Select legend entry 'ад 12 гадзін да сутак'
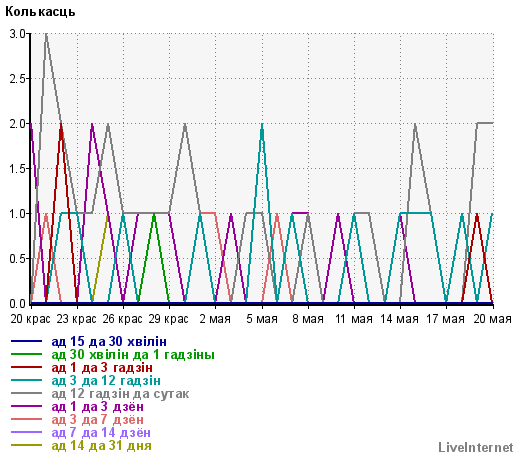This screenshot has height=457, width=520. (x=120, y=393)
